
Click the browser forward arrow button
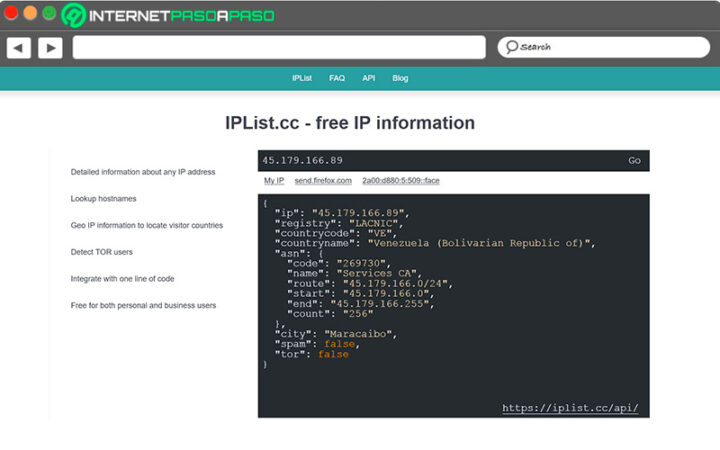click(x=50, y=47)
